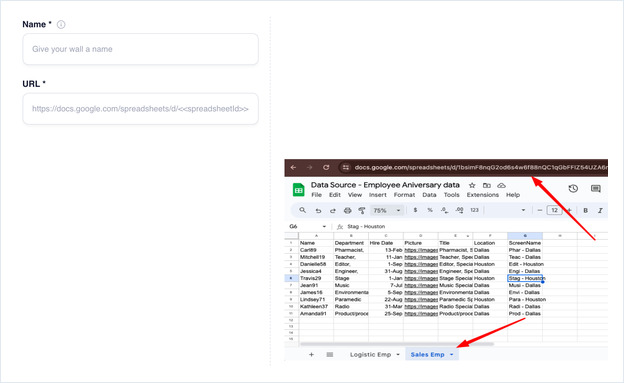Click the docs.google.com address bar URL
Screen dimensions: 624x383
pyautogui.click(x=481, y=168)
